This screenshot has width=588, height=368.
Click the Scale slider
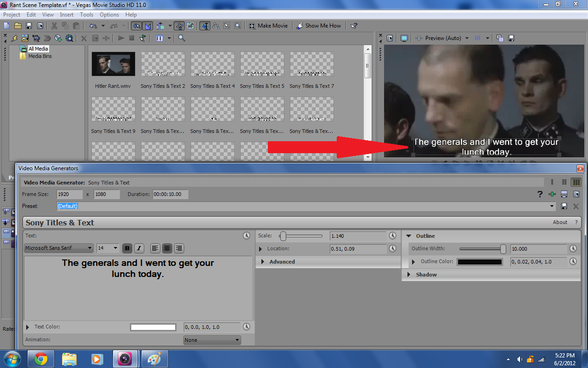point(301,236)
